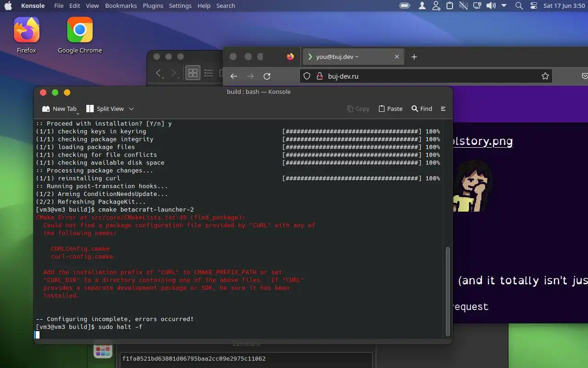This screenshot has width=588, height=368.
Task: Click the network display tray icon
Action: click(x=477, y=6)
